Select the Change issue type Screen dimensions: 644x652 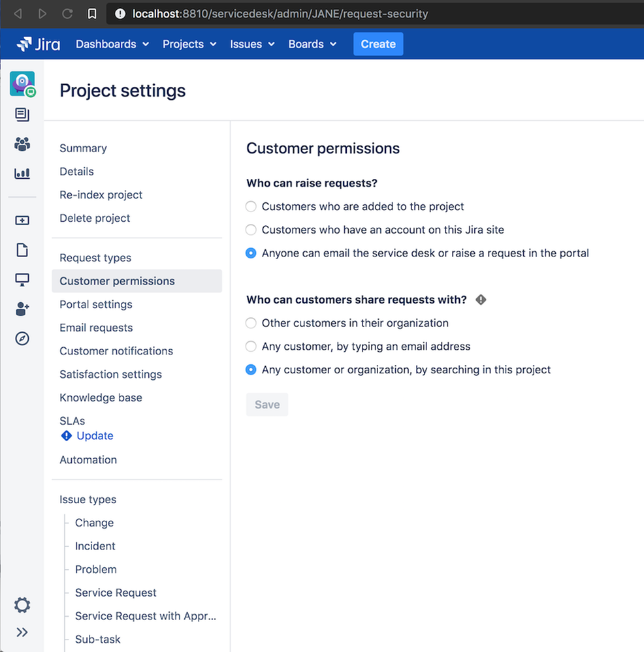coord(95,523)
